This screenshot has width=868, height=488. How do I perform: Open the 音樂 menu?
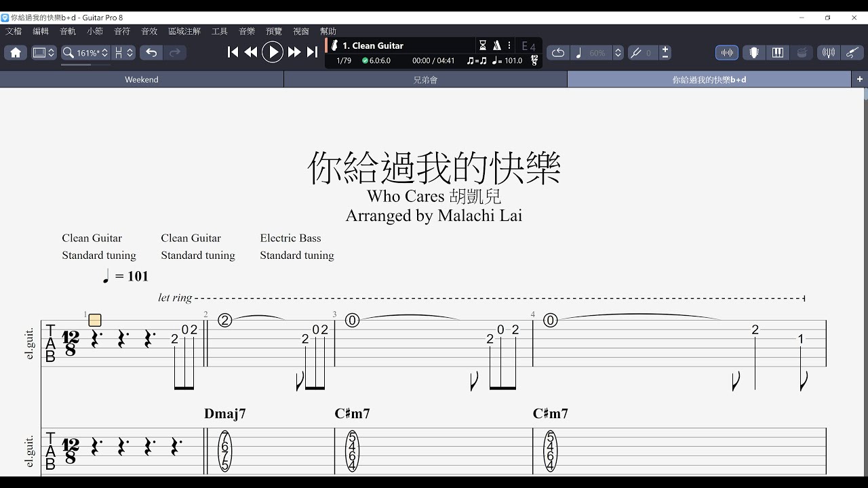(247, 31)
